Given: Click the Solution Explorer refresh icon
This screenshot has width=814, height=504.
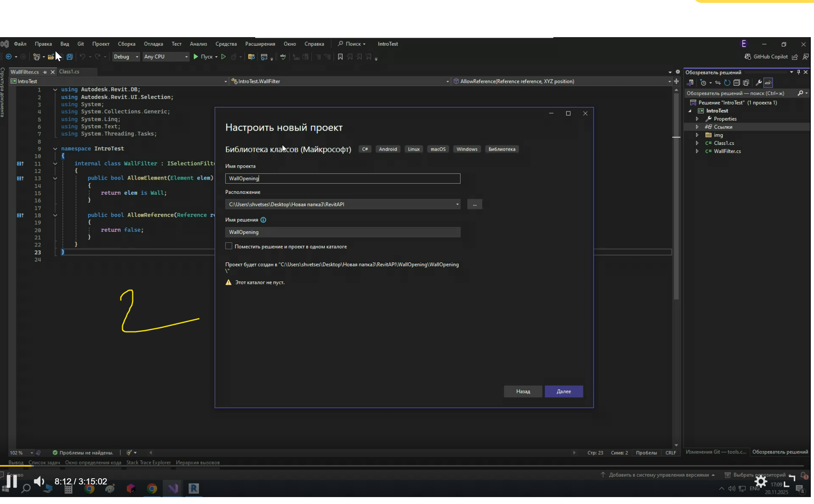Looking at the screenshot, I should [727, 83].
